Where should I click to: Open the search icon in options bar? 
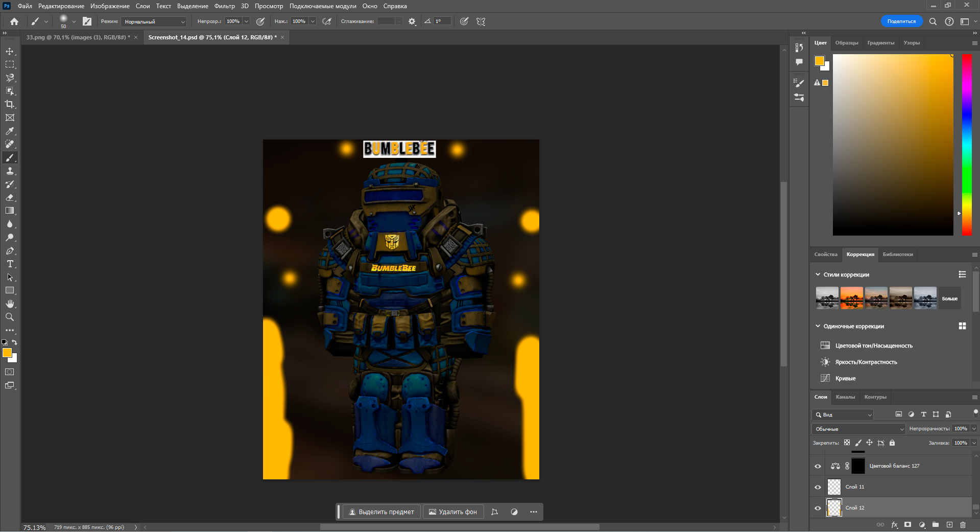[933, 21]
